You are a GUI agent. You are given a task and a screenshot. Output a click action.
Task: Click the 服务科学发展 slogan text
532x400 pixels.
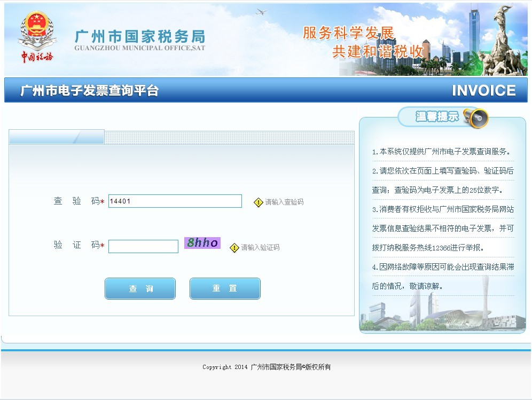[x=348, y=33]
